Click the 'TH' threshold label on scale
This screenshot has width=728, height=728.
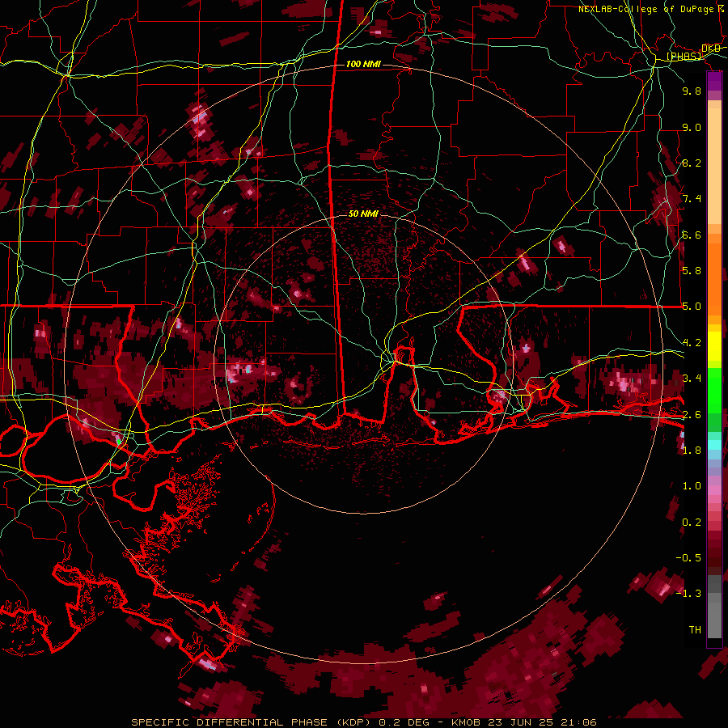(x=695, y=630)
